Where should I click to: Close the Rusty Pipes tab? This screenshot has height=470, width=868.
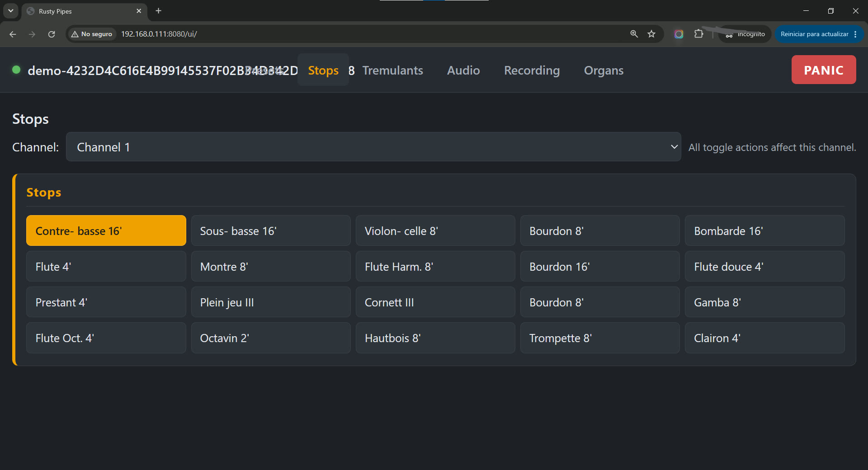(139, 11)
